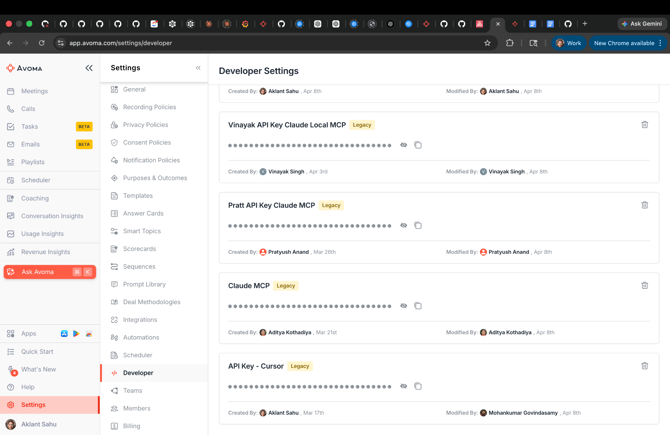Open Prompt Library settings
This screenshot has height=435, width=670.
154,284
